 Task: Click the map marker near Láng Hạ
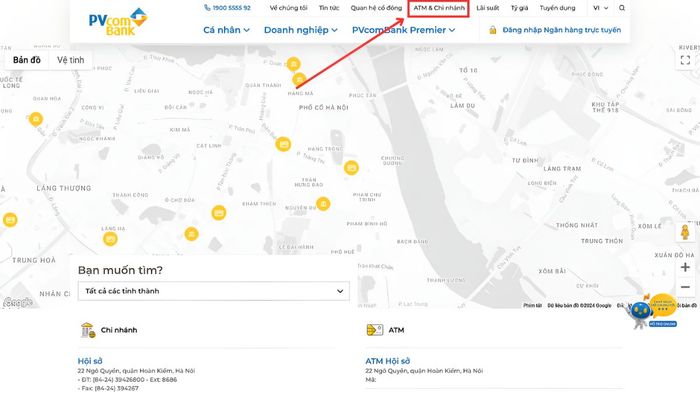click(x=110, y=239)
